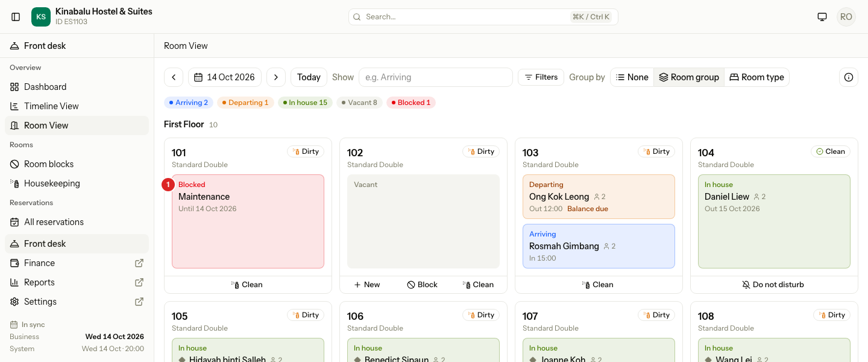The width and height of the screenshot is (868, 362).
Task: Block room 102
Action: coord(423,285)
